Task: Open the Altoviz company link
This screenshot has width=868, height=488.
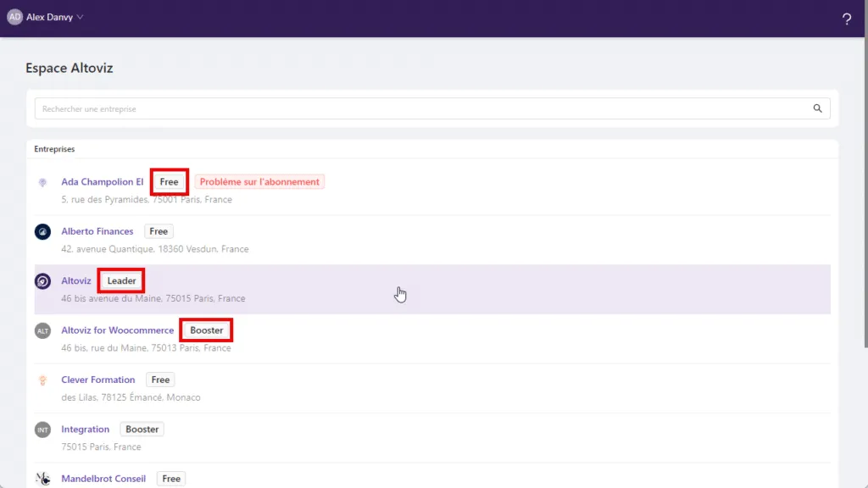Action: [75, 280]
